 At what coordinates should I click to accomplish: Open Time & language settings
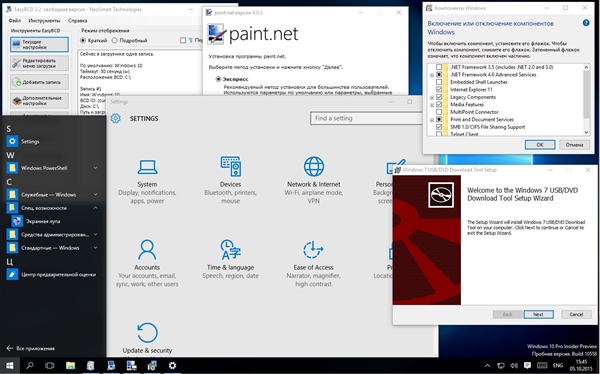click(230, 260)
